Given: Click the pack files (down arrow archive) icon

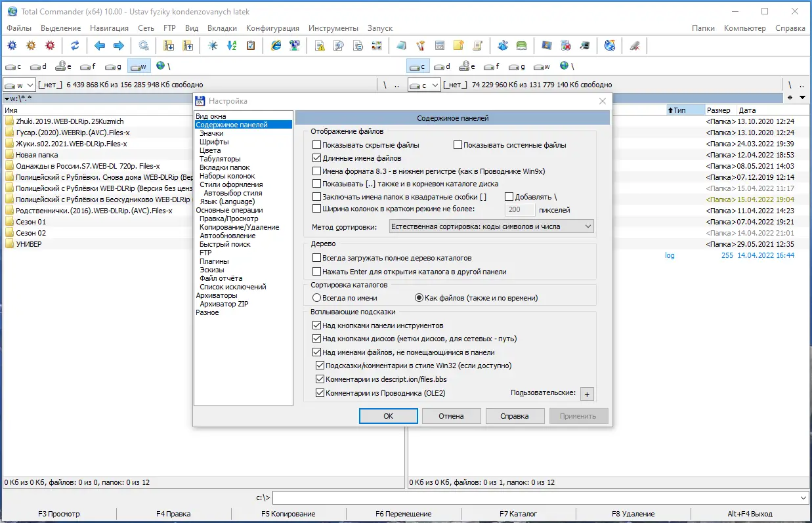Looking at the screenshot, I should click(x=169, y=45).
